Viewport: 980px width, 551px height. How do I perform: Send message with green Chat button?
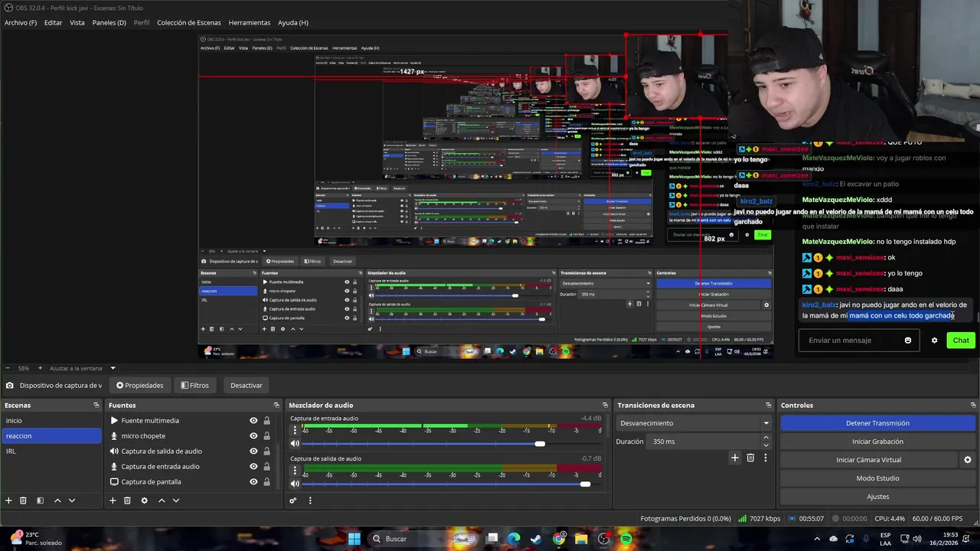pos(961,341)
